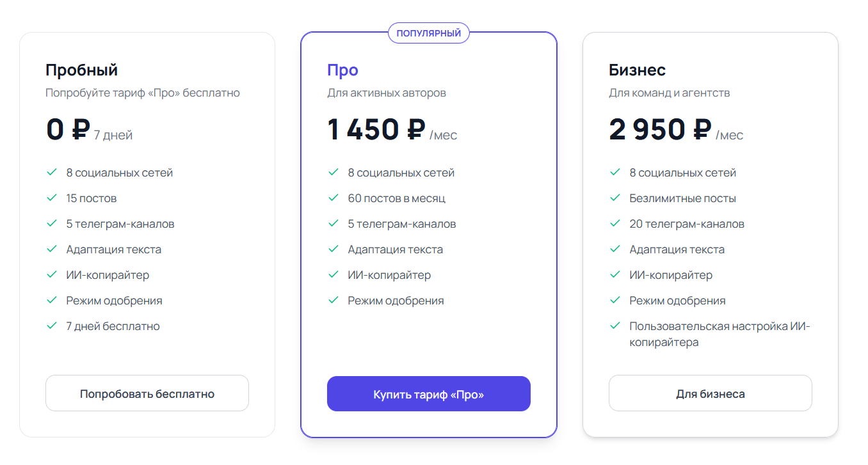Click the purple 'Про' plan heading
Screen dimensions: 868x465
click(x=342, y=70)
